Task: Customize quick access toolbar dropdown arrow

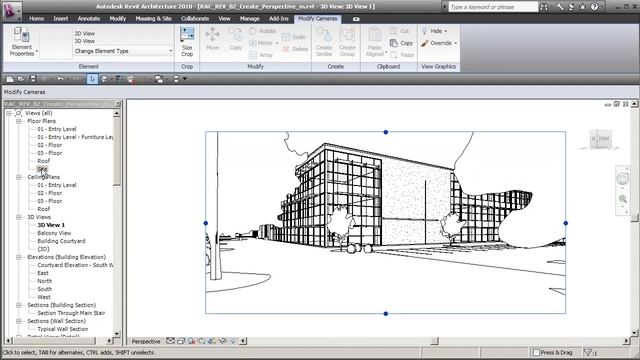Action: [x=184, y=79]
